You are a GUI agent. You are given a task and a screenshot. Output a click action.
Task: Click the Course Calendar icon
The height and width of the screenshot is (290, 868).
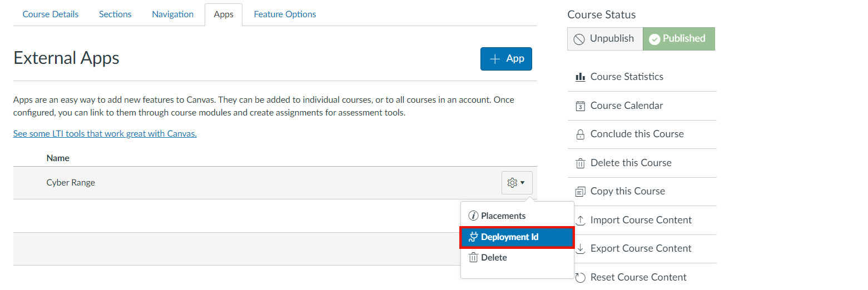580,106
